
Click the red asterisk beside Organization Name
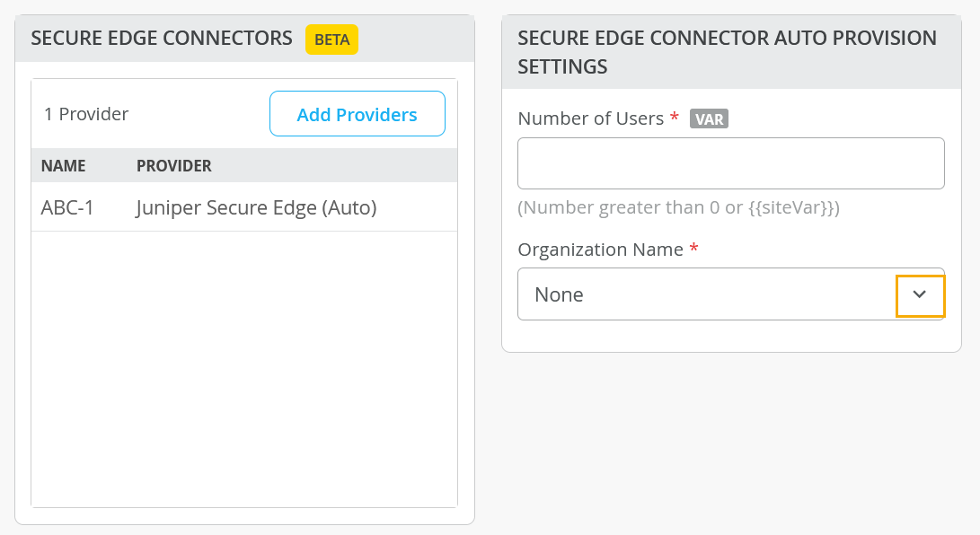coord(693,250)
